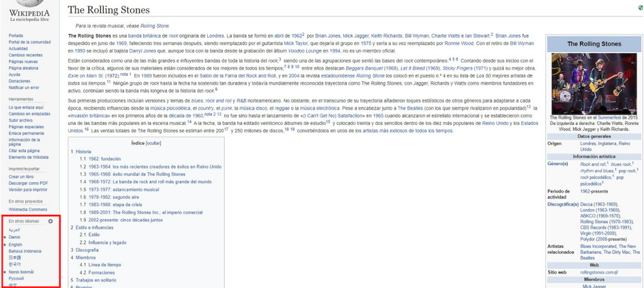Switch to Bahasa Indonesia version
644x288 pixels.
[x=25, y=251]
